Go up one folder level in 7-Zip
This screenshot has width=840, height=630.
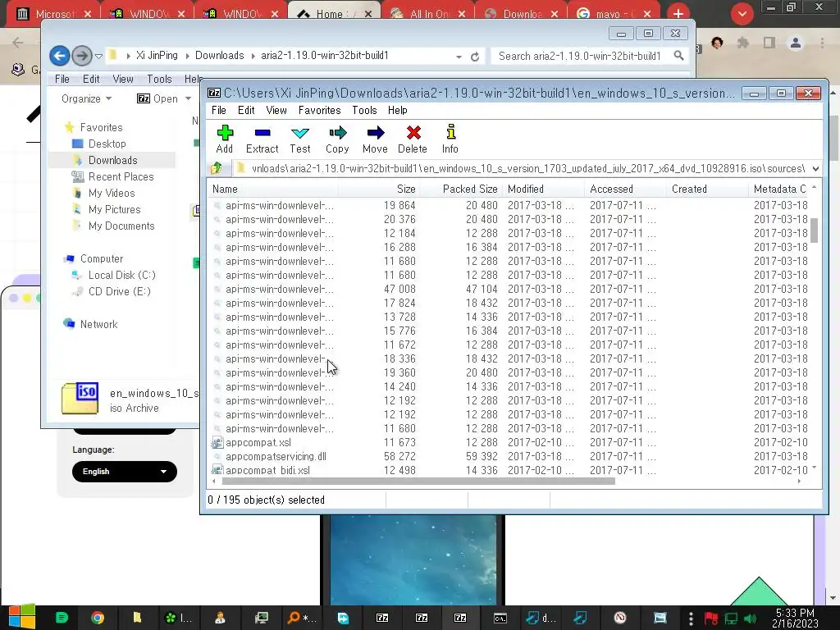coord(217,168)
